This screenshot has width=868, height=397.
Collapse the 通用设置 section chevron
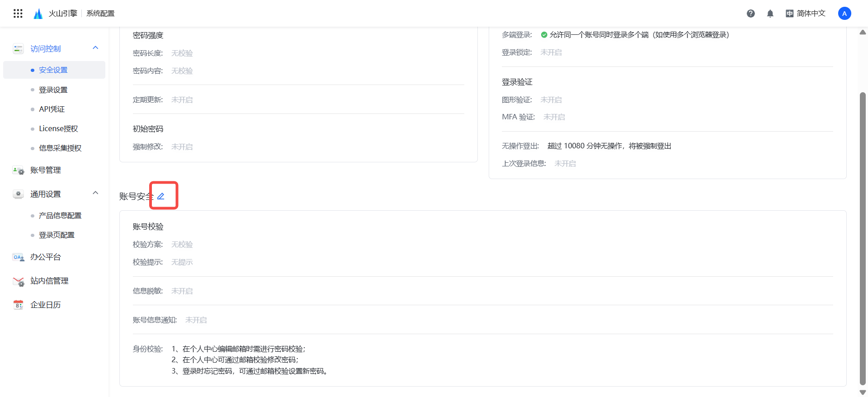pos(95,193)
